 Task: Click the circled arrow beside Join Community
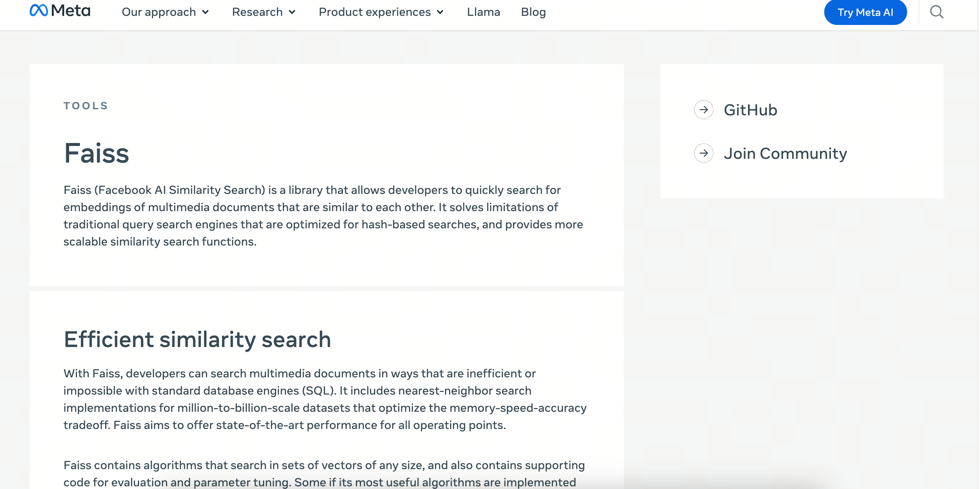tap(703, 153)
